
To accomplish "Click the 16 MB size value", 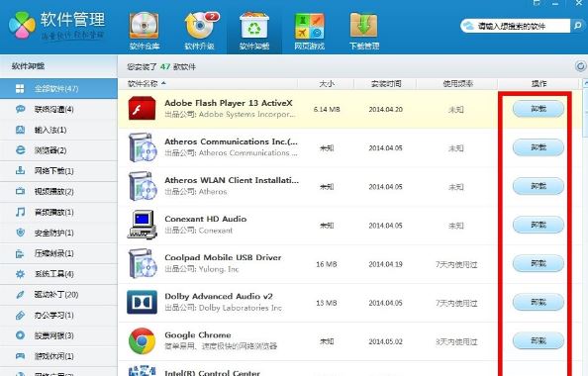I will [327, 264].
